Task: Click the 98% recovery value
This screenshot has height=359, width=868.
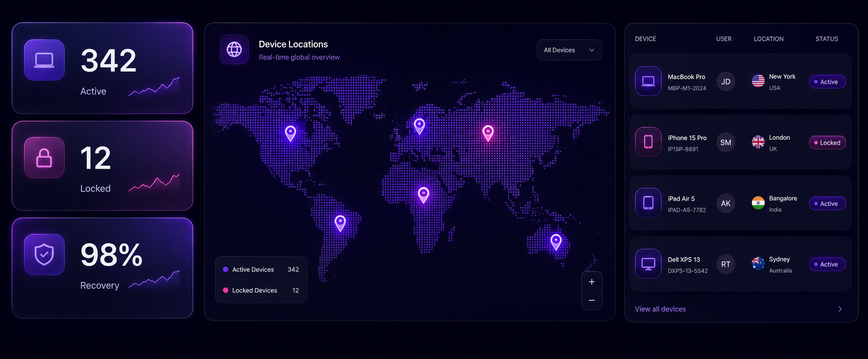Action: (111, 255)
